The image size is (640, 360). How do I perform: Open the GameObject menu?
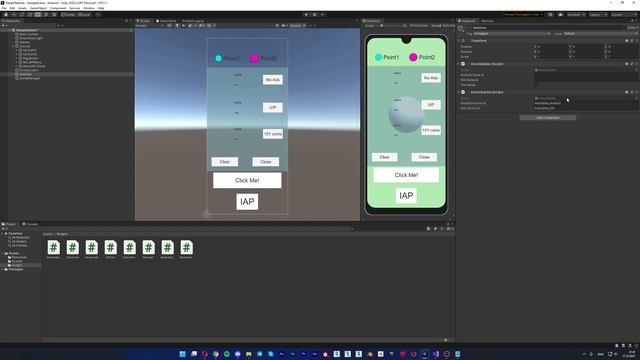[38, 8]
